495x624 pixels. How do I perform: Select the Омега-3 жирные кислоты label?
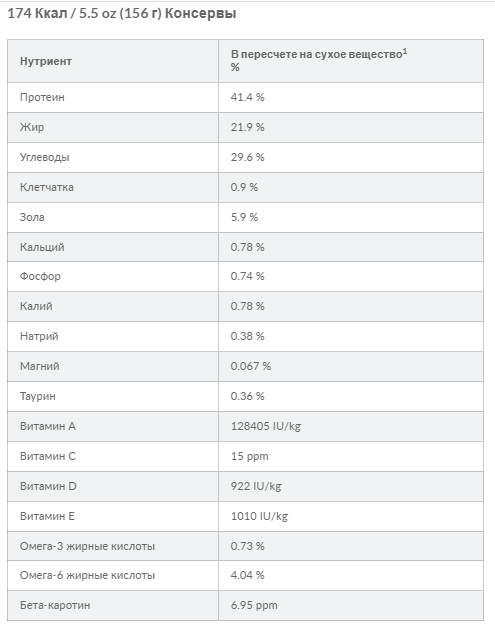(x=88, y=546)
